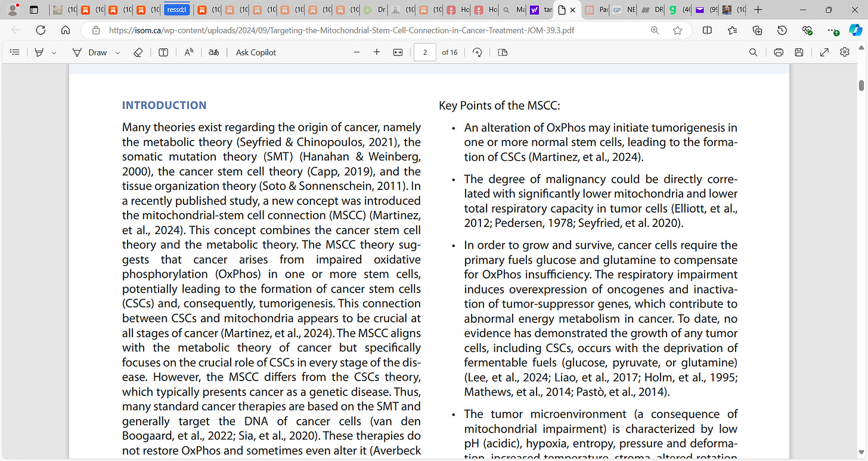Switch to the Yahoo 'tar' tab
The width and height of the screenshot is (868, 461).
tap(541, 10)
